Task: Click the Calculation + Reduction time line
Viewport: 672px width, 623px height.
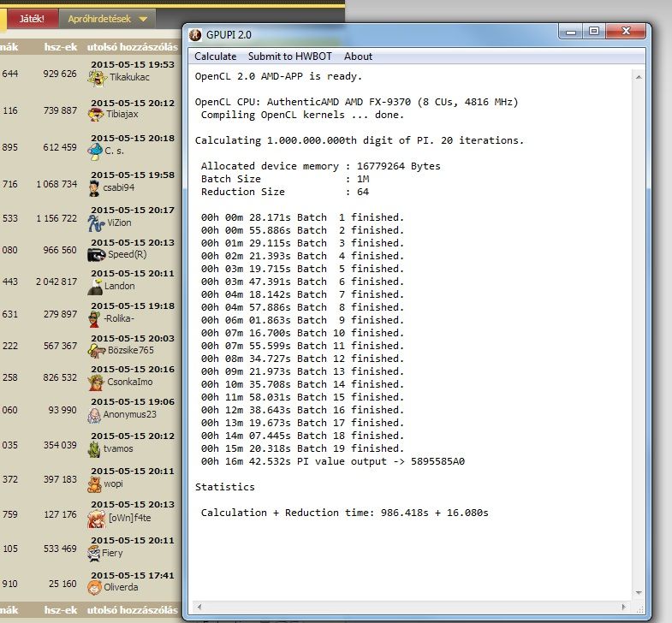Action: click(345, 513)
